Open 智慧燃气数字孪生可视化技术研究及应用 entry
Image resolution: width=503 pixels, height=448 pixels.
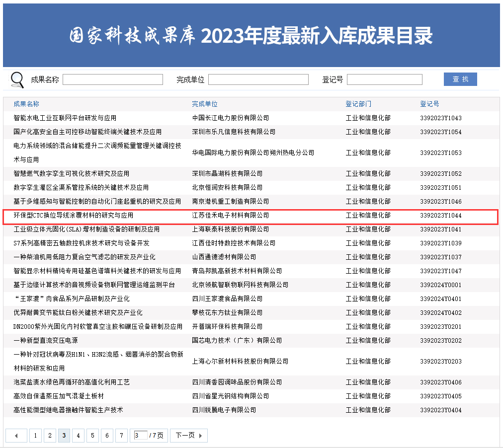coord(71,173)
